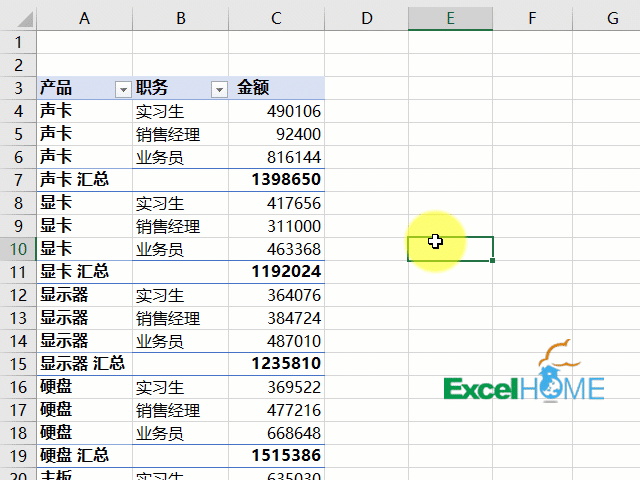Click 销售经理 in row 5
The width and height of the screenshot is (640, 480).
(168, 134)
